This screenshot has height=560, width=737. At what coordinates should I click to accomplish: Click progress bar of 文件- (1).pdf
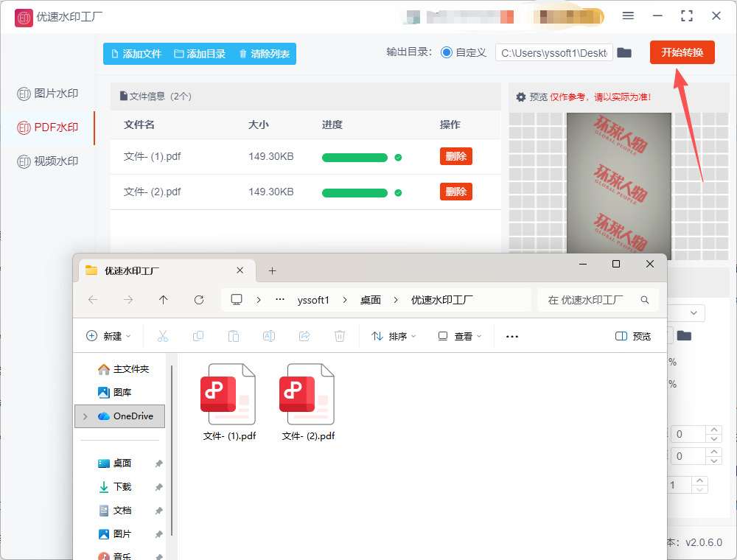pos(355,158)
